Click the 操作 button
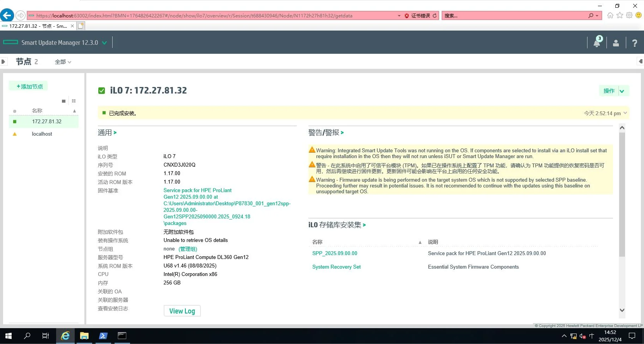644x344 pixels. click(x=609, y=91)
